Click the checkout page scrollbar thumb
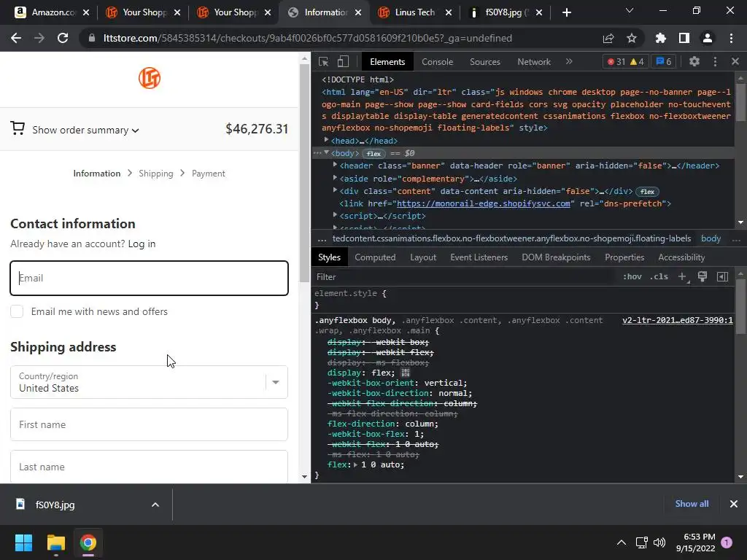The image size is (747, 560). (304, 173)
